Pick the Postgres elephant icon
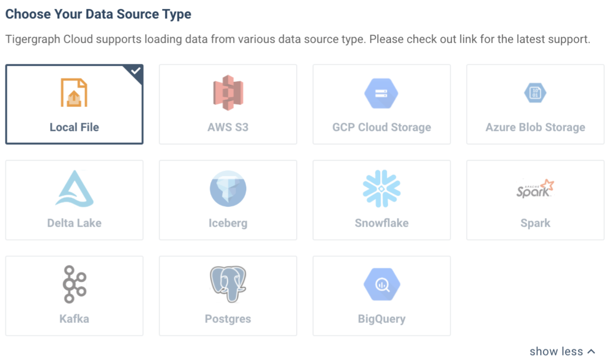This screenshot has height=364, width=612. (x=228, y=284)
